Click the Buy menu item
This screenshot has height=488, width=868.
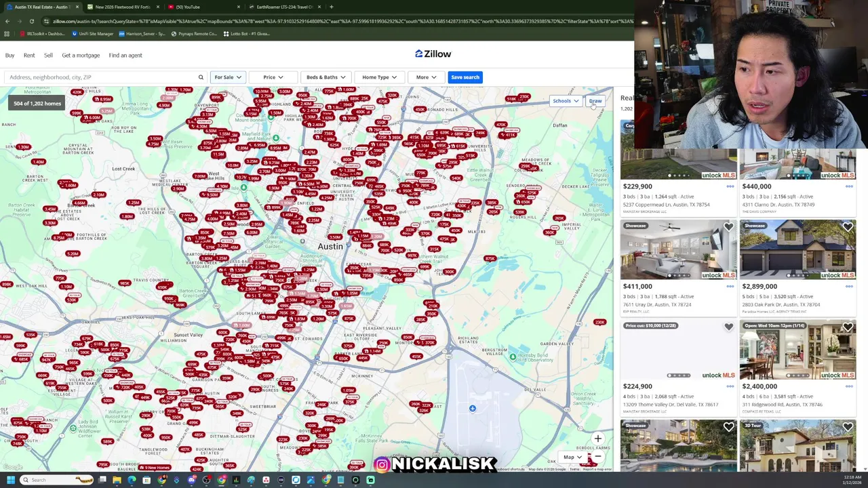(9, 55)
